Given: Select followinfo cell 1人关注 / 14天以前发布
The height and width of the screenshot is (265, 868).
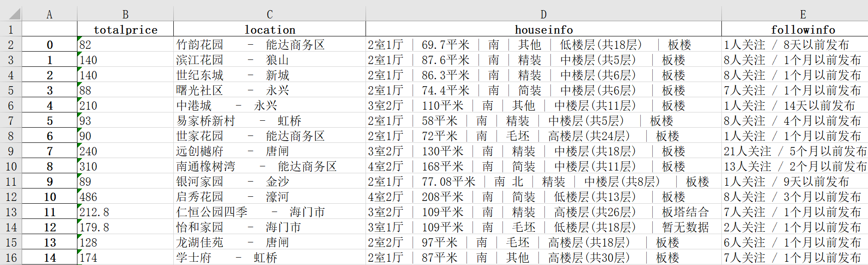Looking at the screenshot, I should [x=795, y=106].
